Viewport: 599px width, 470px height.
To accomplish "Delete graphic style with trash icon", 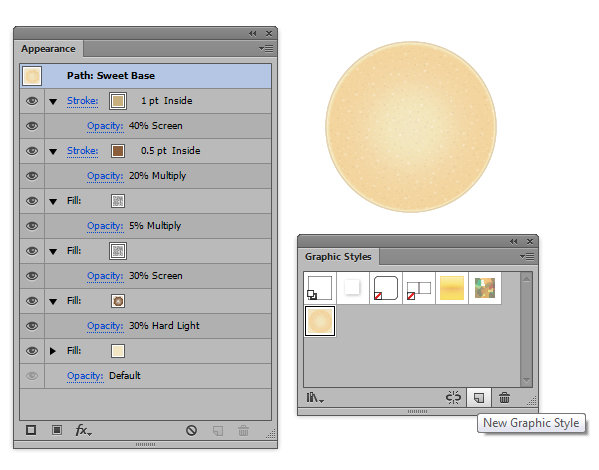I will [x=504, y=398].
